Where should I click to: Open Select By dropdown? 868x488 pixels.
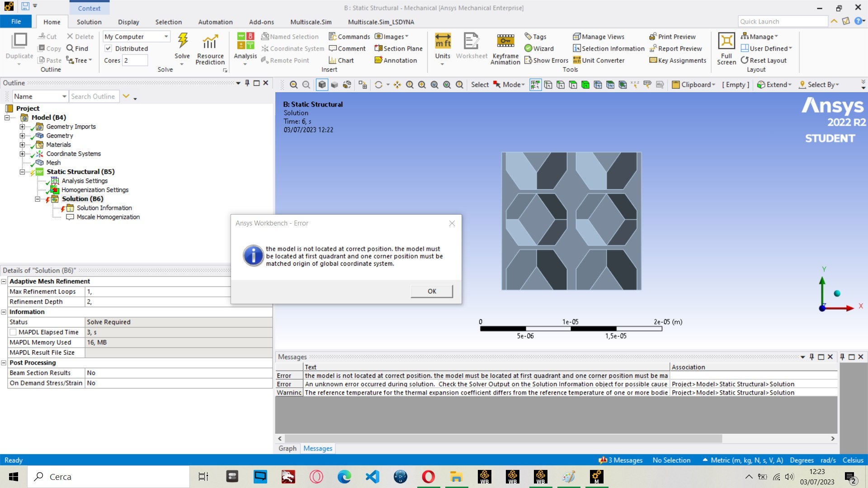tap(819, 84)
